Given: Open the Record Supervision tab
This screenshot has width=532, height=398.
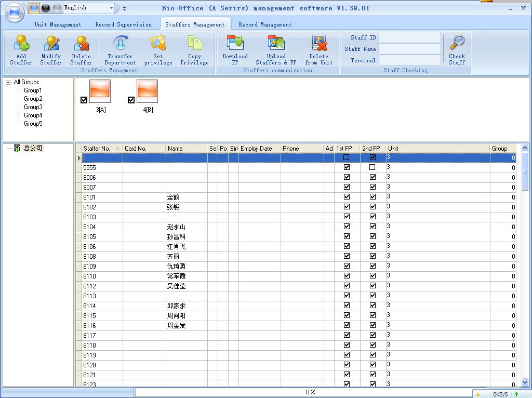Looking at the screenshot, I should (x=124, y=24).
